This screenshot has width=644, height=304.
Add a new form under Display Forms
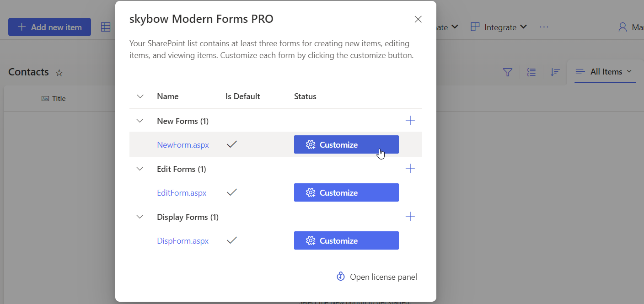coord(410,216)
